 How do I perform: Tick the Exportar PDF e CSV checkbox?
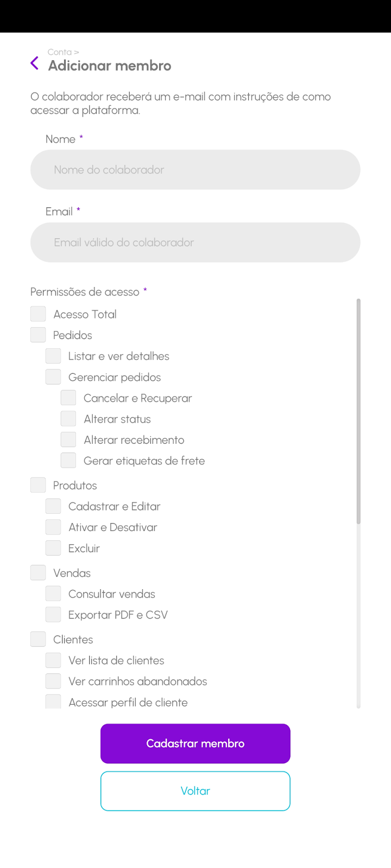[x=53, y=615]
